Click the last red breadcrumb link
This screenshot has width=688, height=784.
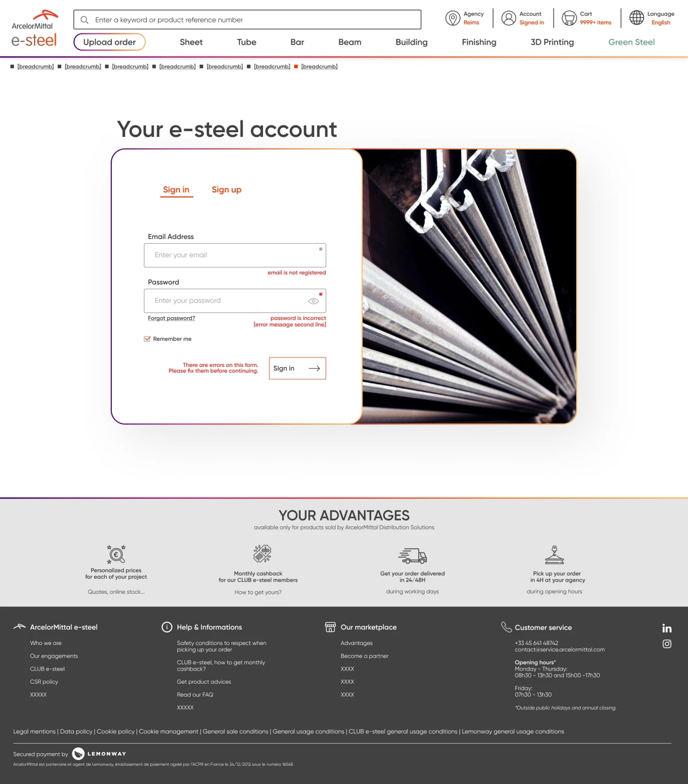pos(319,67)
